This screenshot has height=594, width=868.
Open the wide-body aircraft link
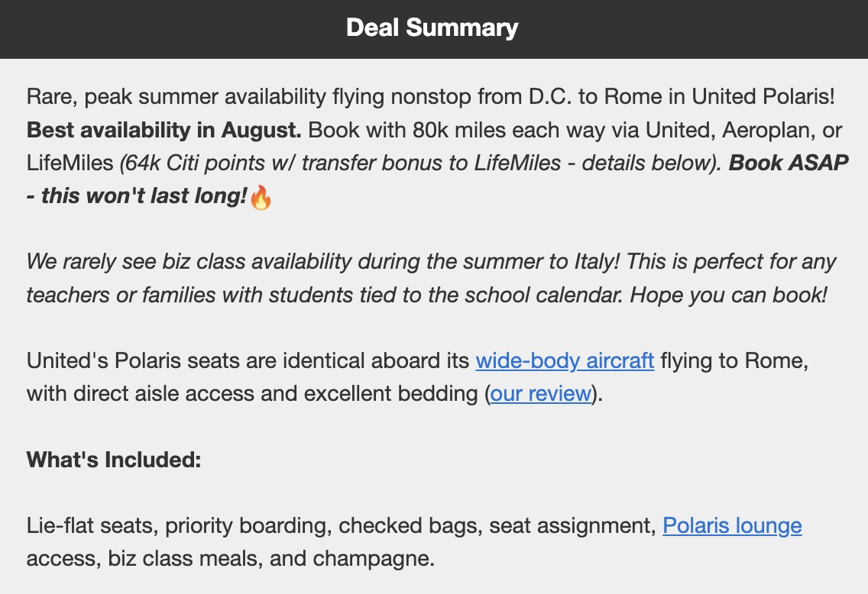click(x=565, y=360)
